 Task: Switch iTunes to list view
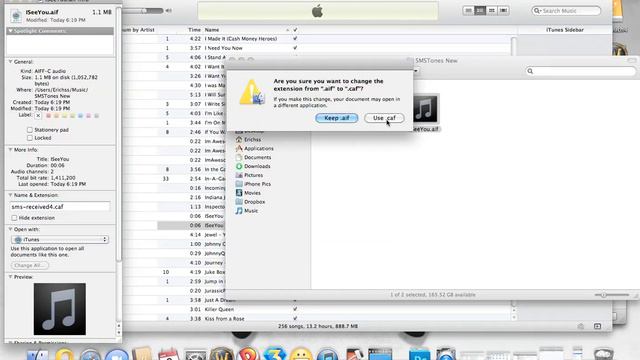point(469,11)
